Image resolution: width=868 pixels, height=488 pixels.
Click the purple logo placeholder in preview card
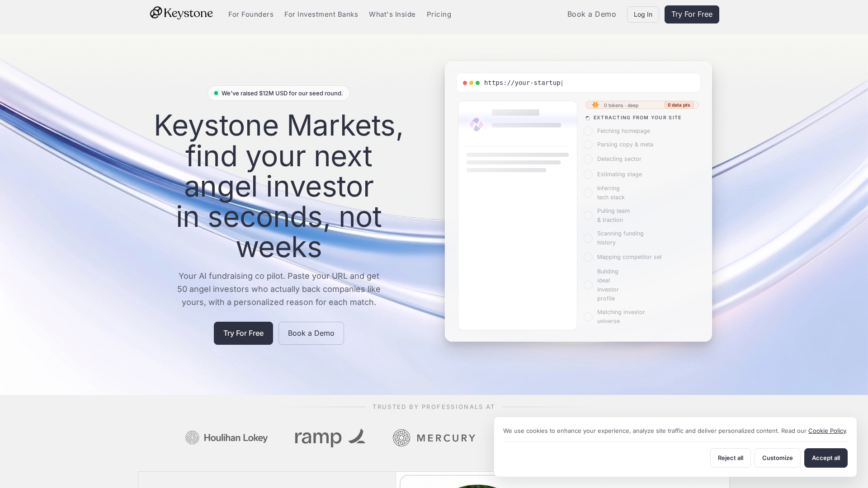tap(476, 124)
